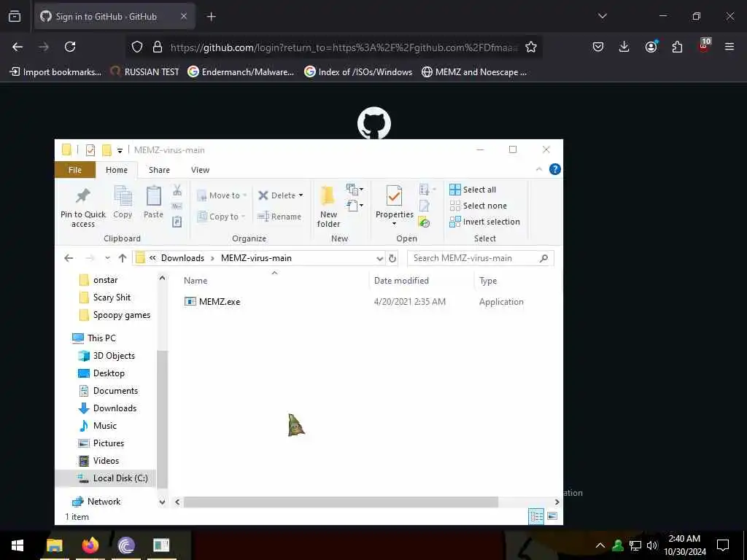Open the Easy access dropdown in ribbon
747x560 pixels.
(x=355, y=206)
